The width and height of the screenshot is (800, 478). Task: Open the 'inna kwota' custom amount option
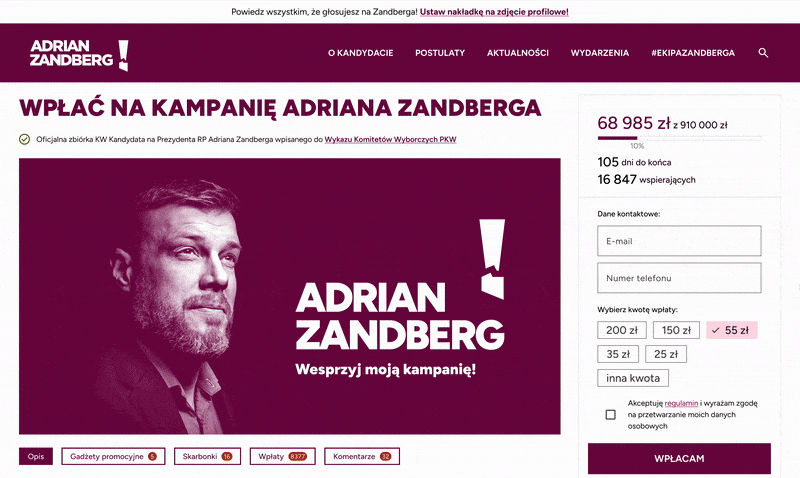pos(633,378)
